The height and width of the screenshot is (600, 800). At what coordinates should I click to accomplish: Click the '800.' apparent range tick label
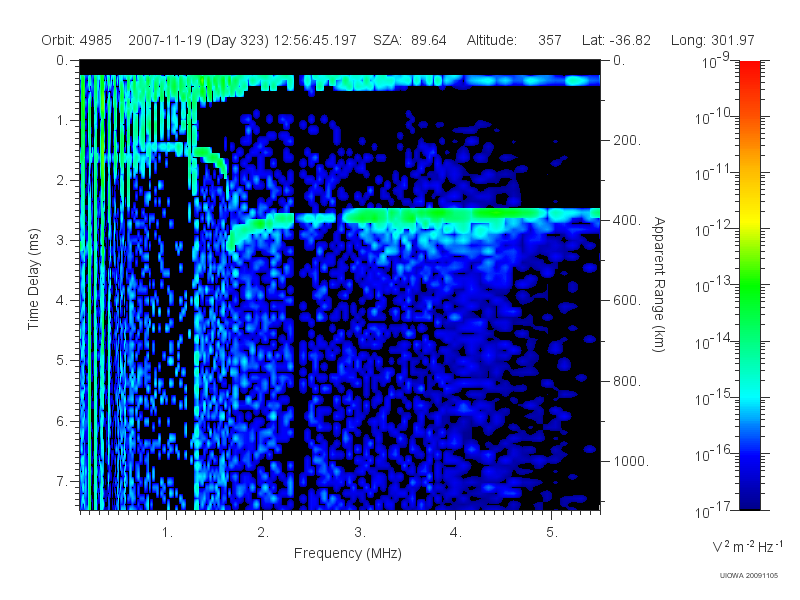(627, 381)
